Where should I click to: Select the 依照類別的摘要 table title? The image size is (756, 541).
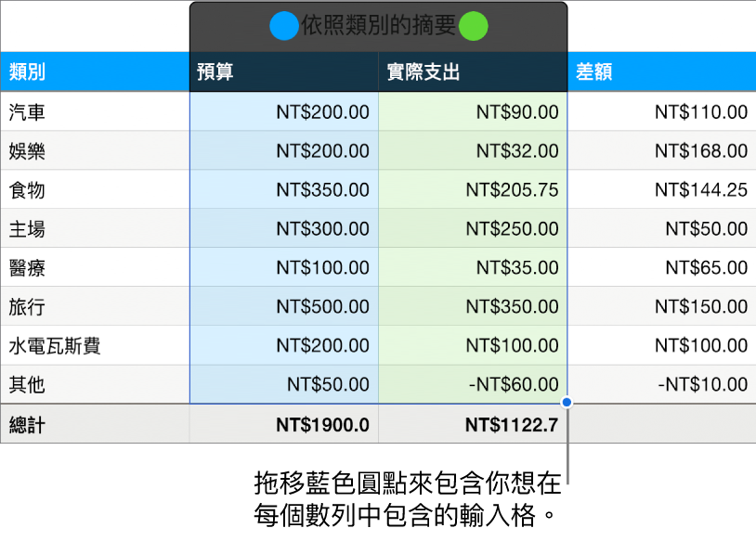pos(377,27)
